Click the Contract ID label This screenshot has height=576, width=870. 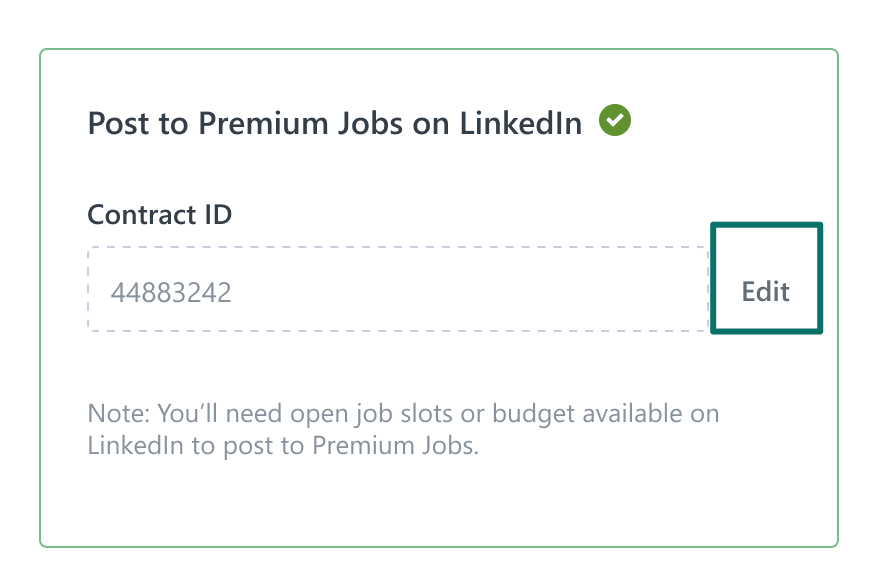[160, 214]
